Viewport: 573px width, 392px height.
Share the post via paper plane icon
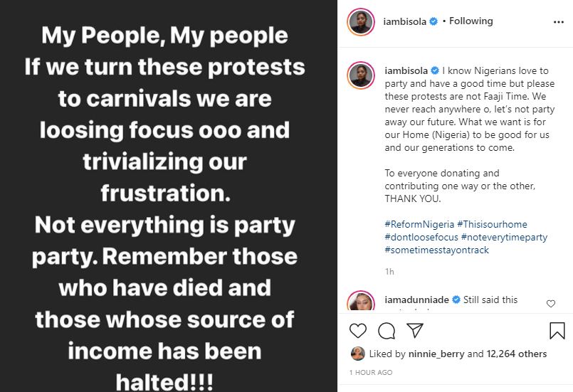coord(414,330)
